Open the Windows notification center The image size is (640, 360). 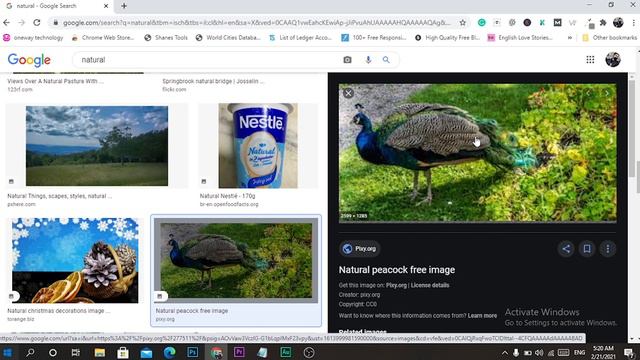click(629, 353)
